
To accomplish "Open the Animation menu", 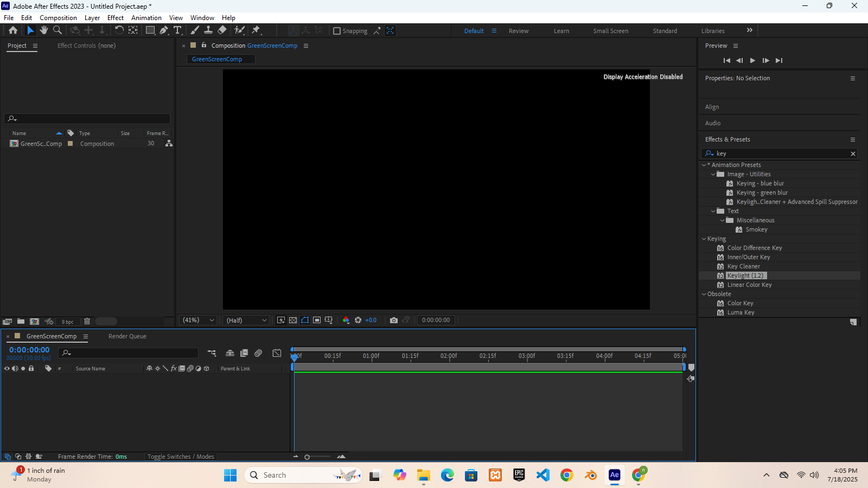I will pyautogui.click(x=146, y=18).
